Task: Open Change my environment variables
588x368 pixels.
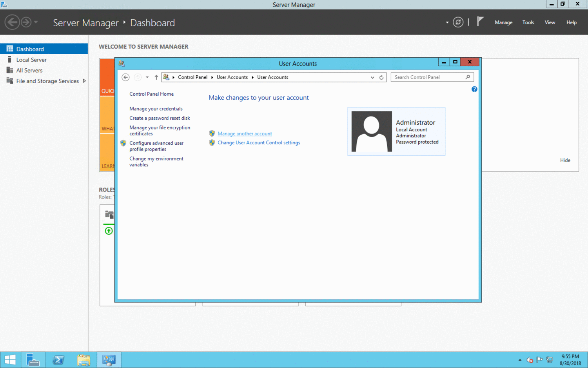Action: 156,162
